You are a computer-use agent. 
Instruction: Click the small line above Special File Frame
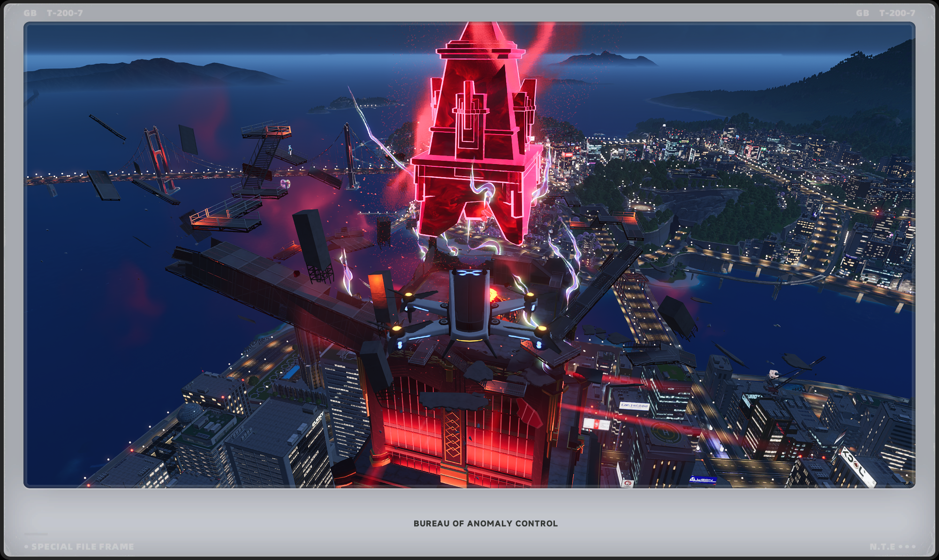[x=36, y=534]
